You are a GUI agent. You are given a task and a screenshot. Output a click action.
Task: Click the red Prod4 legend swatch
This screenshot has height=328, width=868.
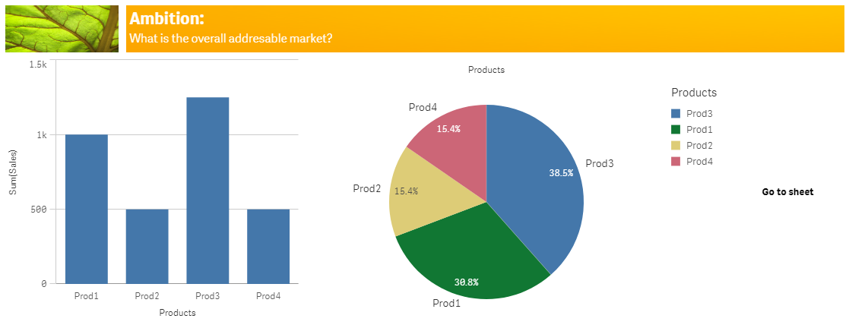(676, 161)
